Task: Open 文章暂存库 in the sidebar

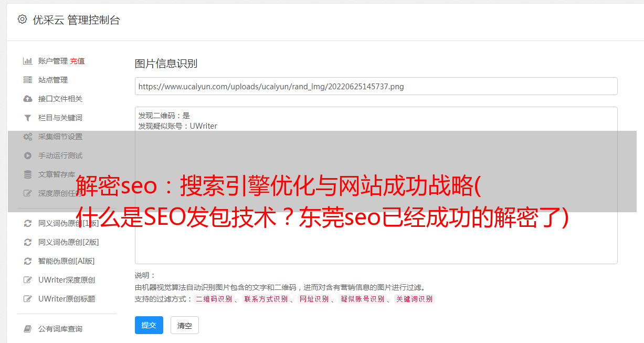Action: [x=57, y=174]
